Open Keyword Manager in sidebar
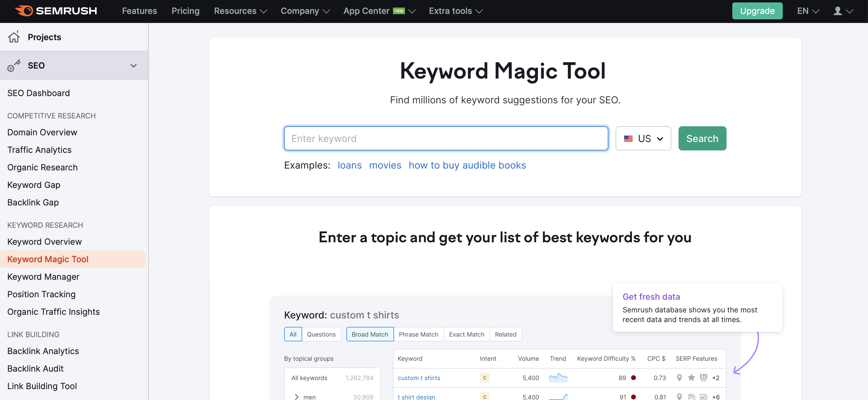 coord(43,277)
